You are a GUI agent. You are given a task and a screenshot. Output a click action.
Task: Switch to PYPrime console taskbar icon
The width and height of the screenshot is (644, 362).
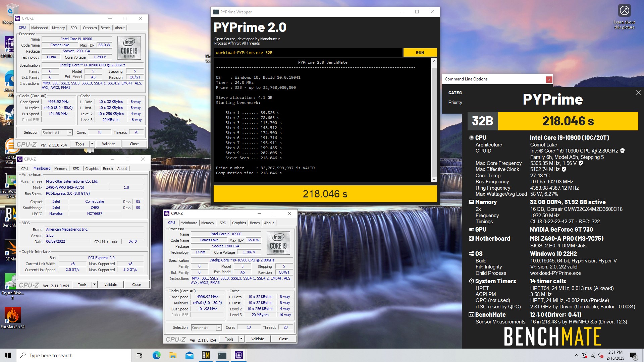[x=222, y=355]
